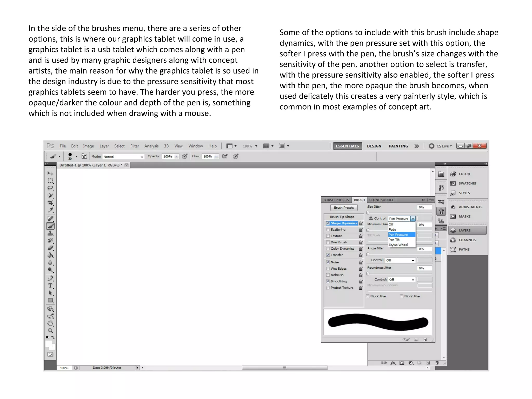Enable Color Dynamics checkbox
This screenshot has width=532, height=399.
coord(328,249)
